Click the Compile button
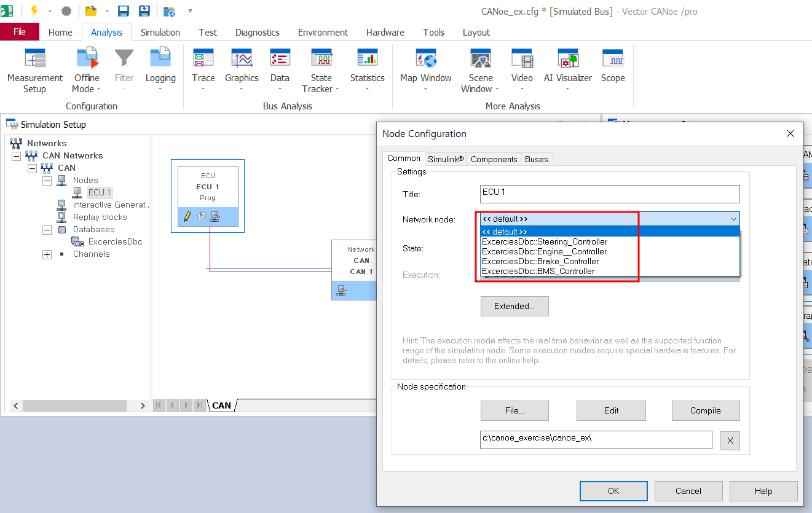This screenshot has height=513, width=812. 705,410
